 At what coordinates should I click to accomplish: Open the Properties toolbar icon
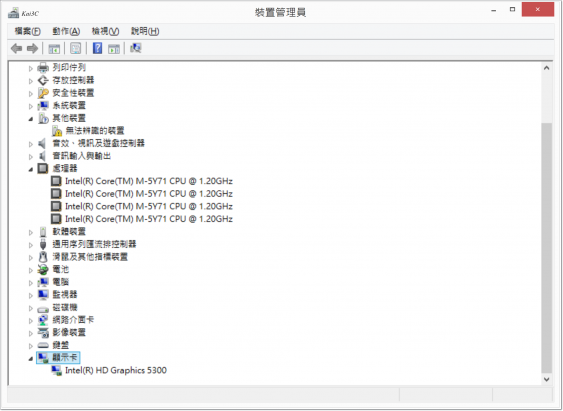point(75,48)
